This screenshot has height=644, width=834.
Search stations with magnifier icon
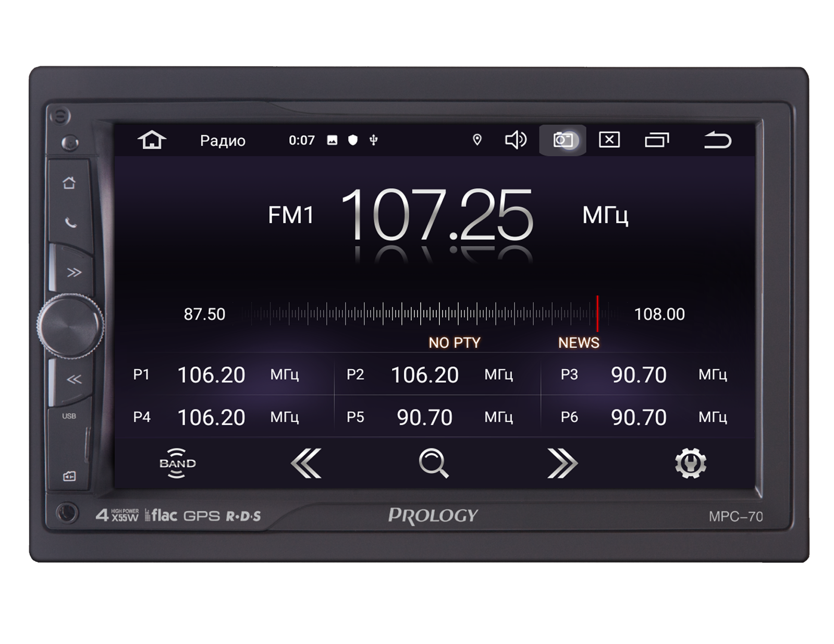coord(434,463)
